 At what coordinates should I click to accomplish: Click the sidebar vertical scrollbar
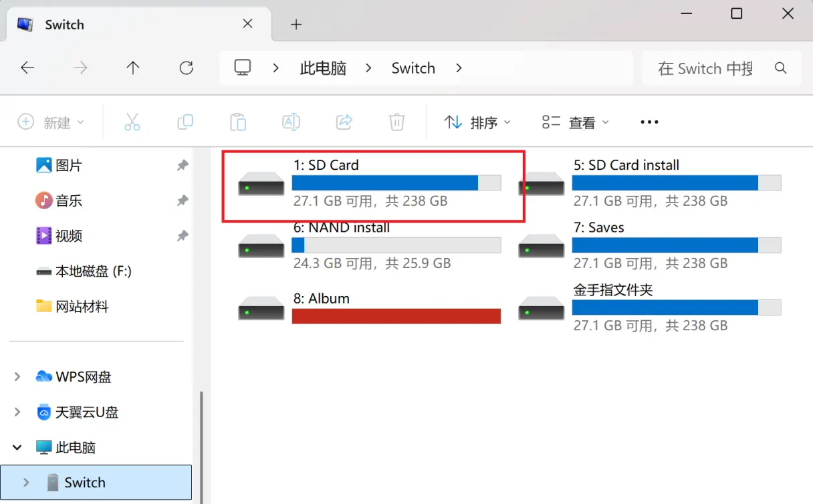(201, 447)
